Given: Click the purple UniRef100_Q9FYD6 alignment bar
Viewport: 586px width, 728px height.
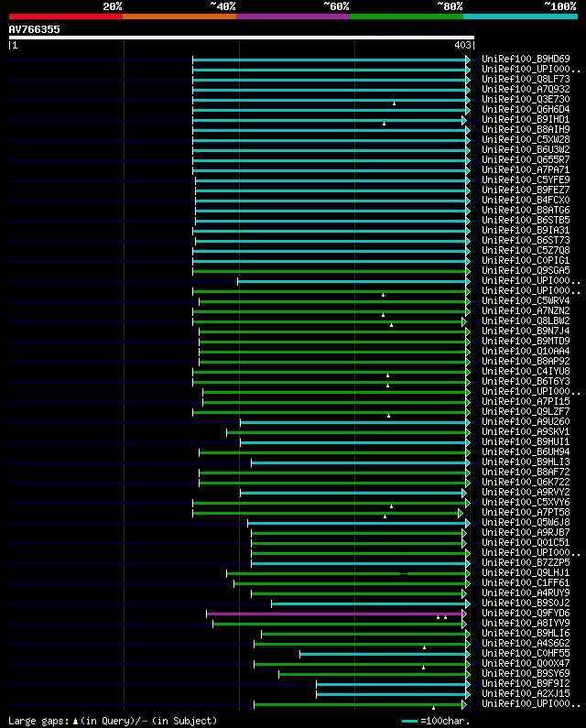Looking at the screenshot, I should [337, 614].
